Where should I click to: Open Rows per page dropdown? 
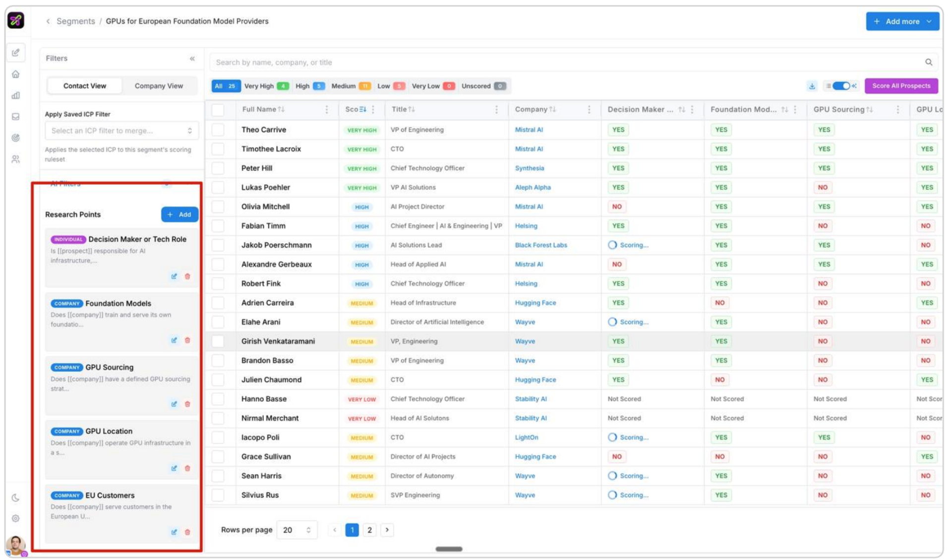point(297,530)
